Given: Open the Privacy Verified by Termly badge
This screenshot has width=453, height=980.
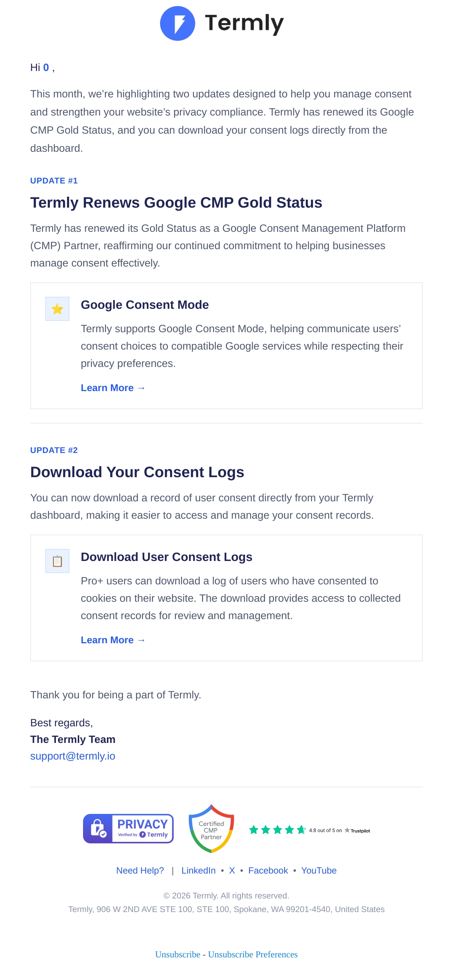Looking at the screenshot, I should pos(128,829).
